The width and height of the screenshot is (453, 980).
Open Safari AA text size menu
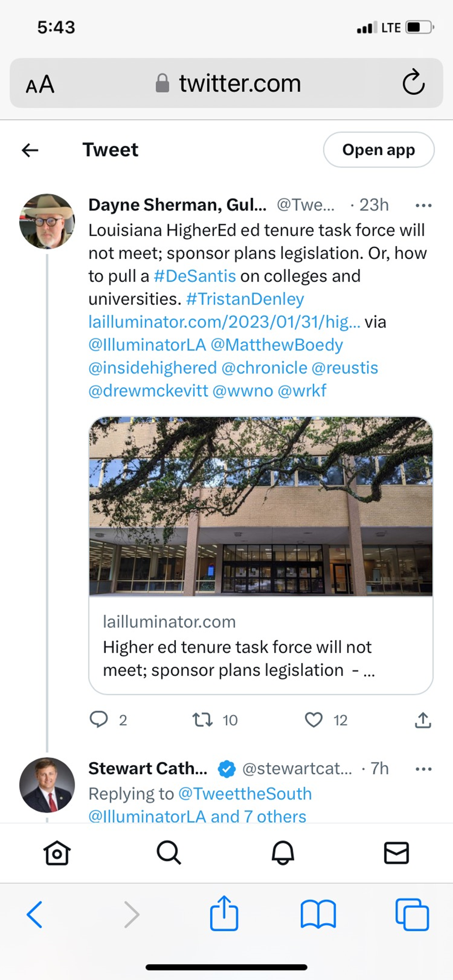pos(40,84)
